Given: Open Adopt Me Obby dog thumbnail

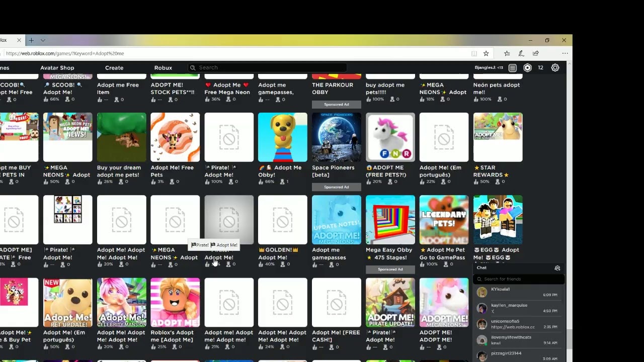Looking at the screenshot, I should [x=283, y=137].
